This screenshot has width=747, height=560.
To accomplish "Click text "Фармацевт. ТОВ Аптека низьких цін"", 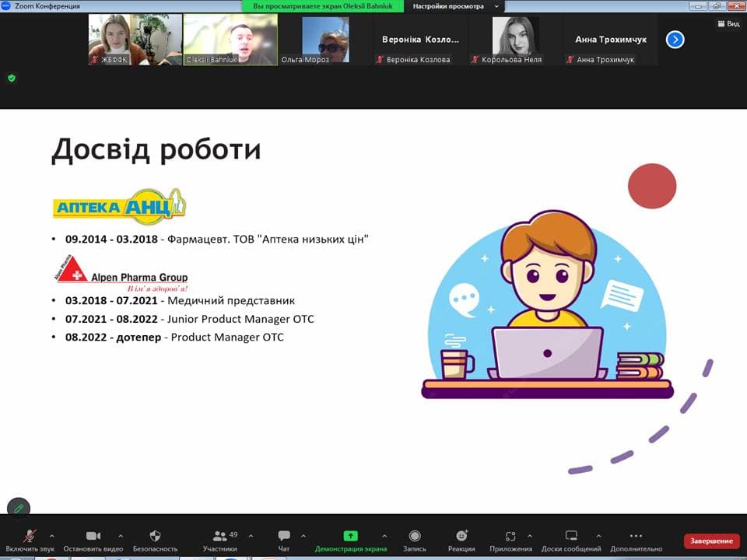I will pyautogui.click(x=268, y=239).
